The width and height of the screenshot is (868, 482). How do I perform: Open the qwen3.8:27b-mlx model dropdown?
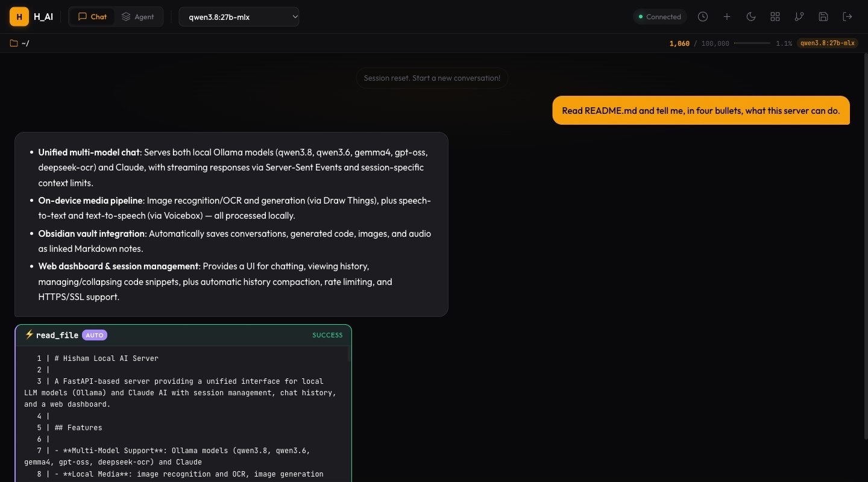pos(239,17)
